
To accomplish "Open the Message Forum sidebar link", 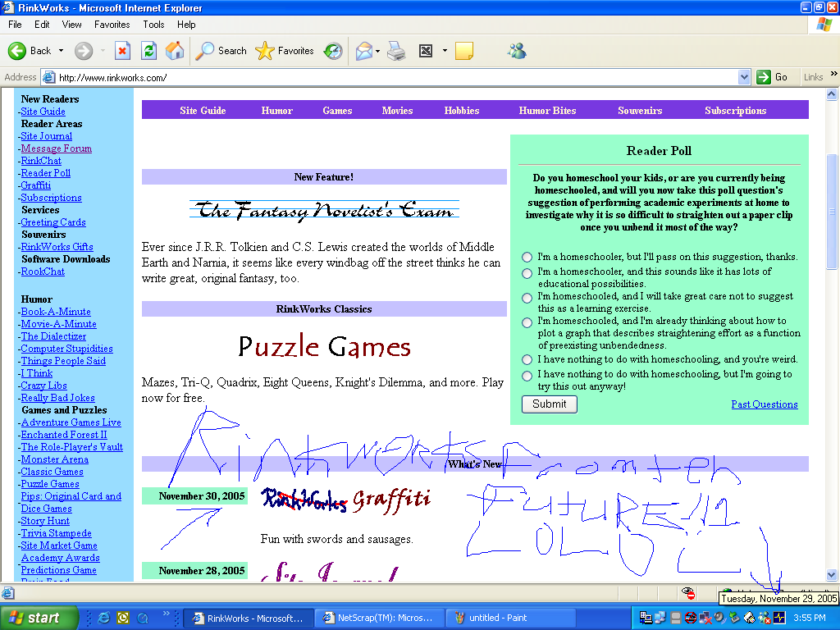I will pyautogui.click(x=57, y=148).
